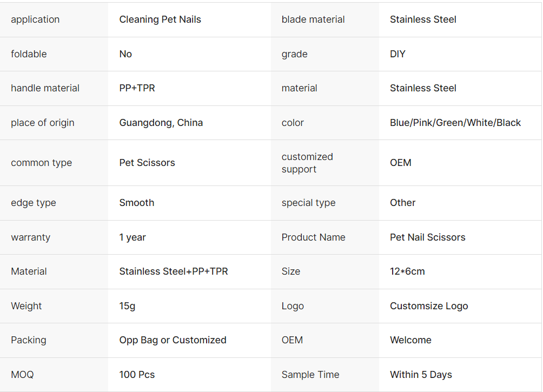Click the 'Guangdong, China' origin value
This screenshot has height=392, width=543.
[161, 123]
